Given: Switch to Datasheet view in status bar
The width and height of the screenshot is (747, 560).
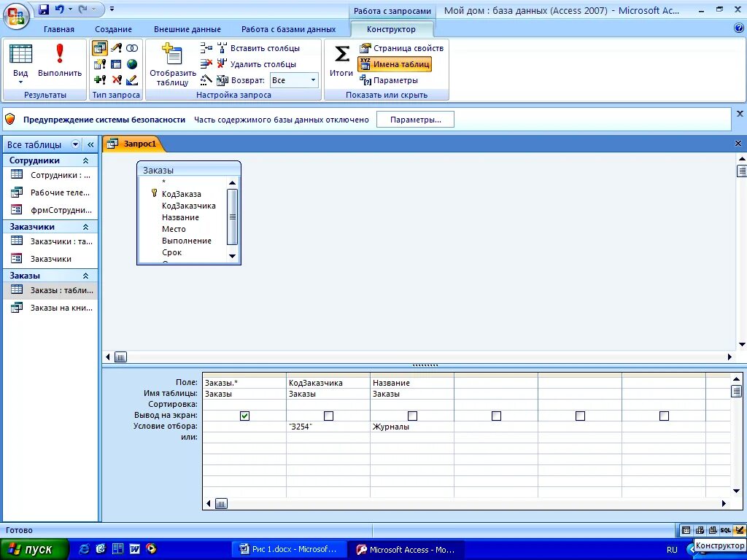Looking at the screenshot, I should pyautogui.click(x=686, y=530).
